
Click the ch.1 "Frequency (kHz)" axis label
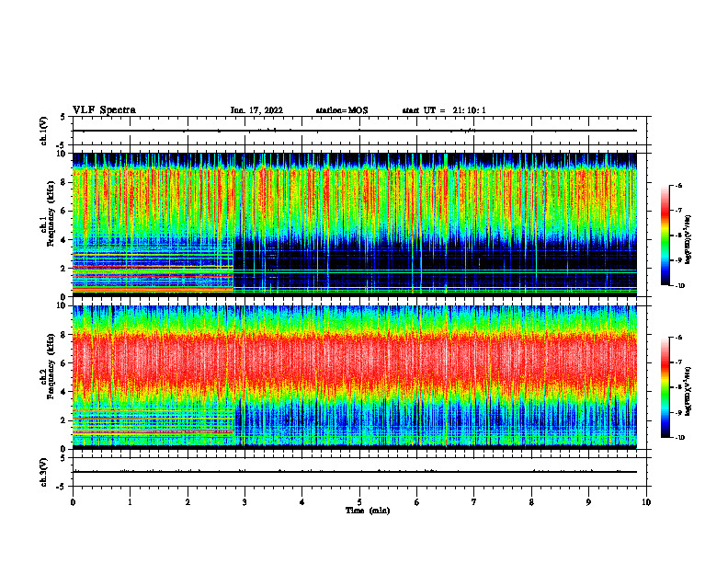[x=51, y=214]
